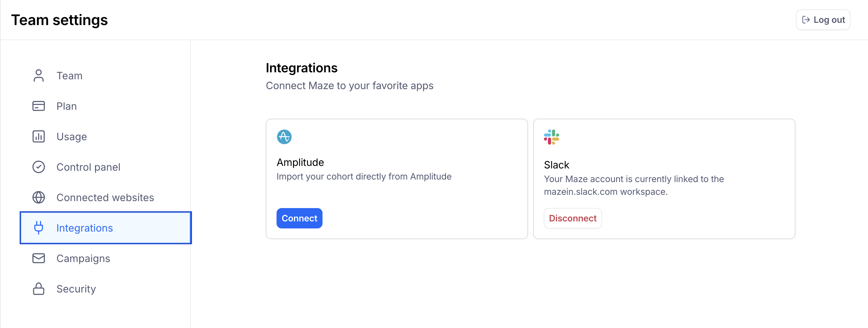
Task: Click the Security lock icon
Action: point(38,289)
